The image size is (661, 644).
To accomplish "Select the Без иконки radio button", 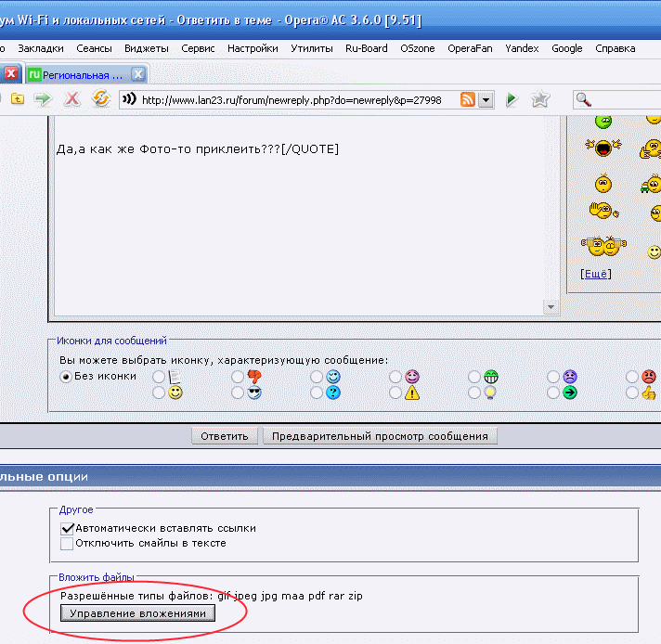I will 65,377.
